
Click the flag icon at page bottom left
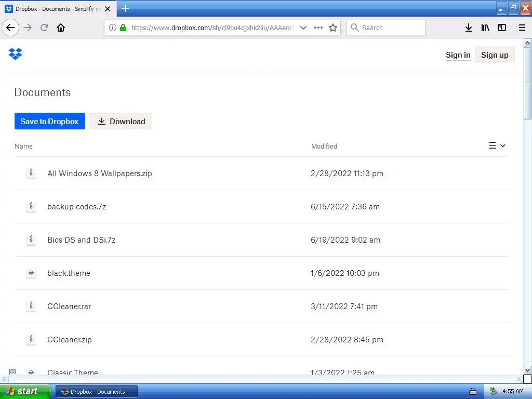(12, 371)
